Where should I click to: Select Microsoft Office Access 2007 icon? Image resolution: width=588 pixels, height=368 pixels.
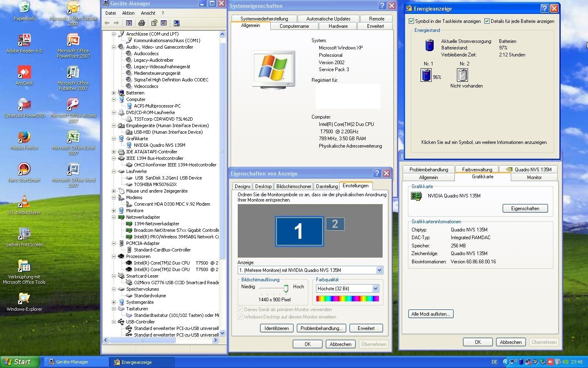[x=73, y=110]
